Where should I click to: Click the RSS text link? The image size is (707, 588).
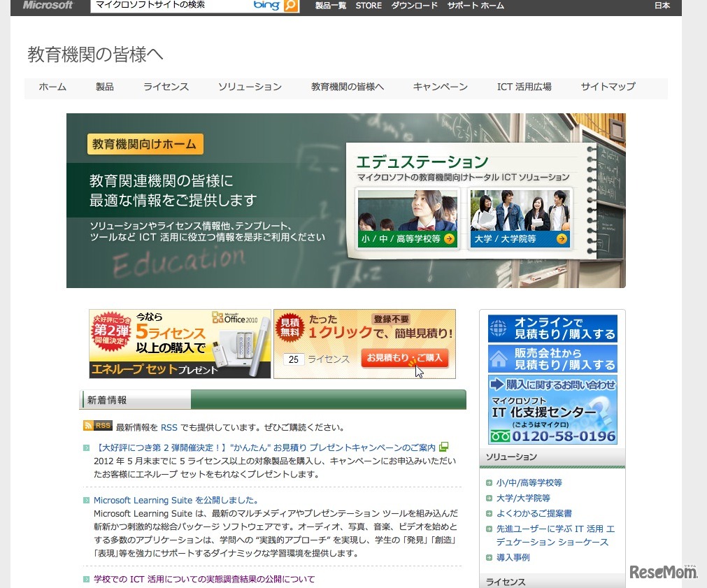(169, 427)
